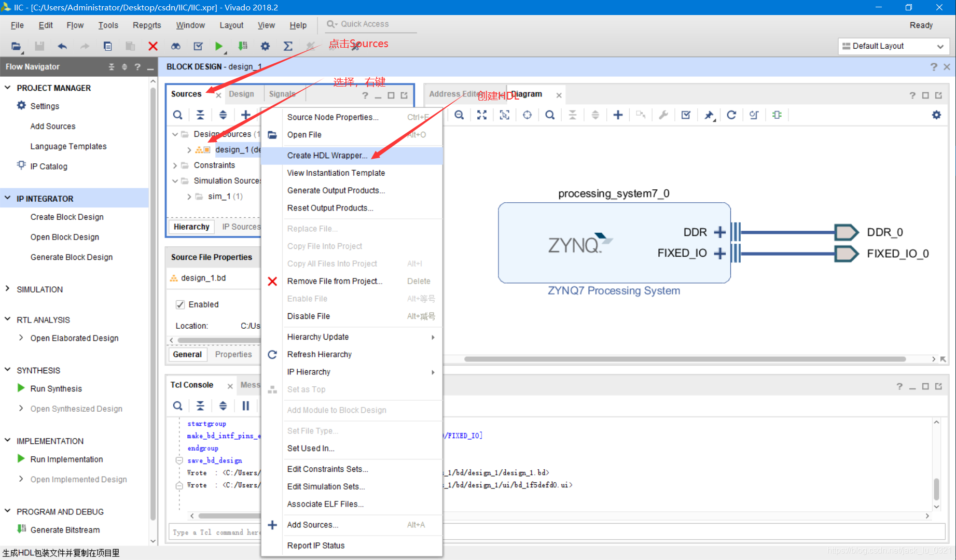
Task: Open the Tools menu
Action: pos(108,25)
